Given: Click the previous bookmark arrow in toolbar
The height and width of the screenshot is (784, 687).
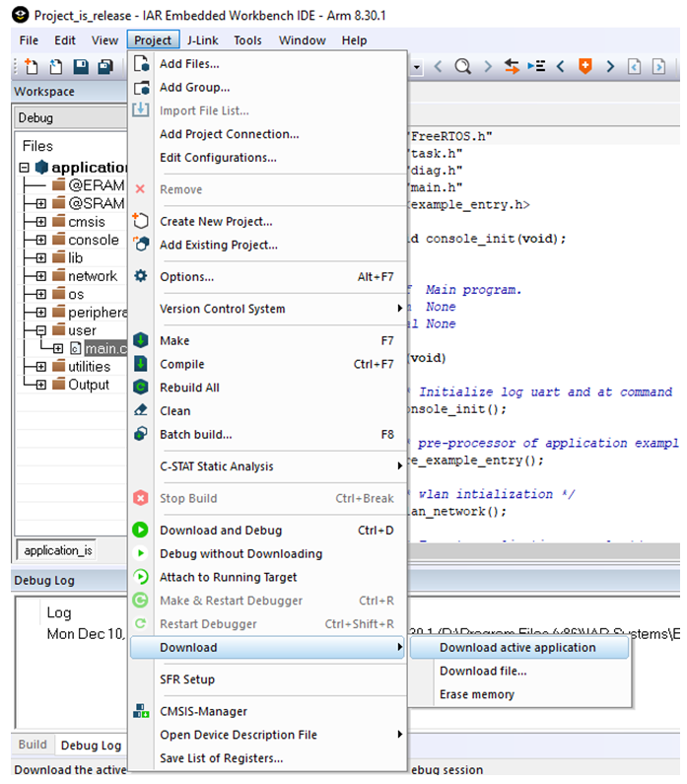Looking at the screenshot, I should pos(561,66).
